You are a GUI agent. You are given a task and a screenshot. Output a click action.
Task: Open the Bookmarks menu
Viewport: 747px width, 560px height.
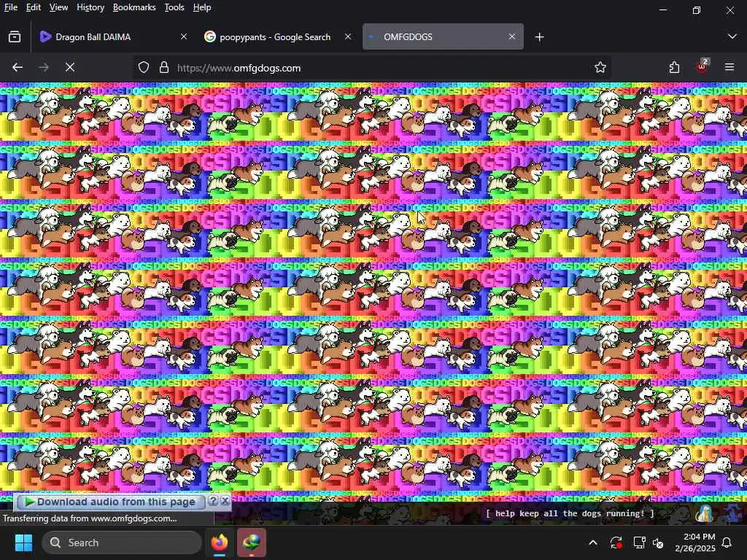pyautogui.click(x=134, y=7)
